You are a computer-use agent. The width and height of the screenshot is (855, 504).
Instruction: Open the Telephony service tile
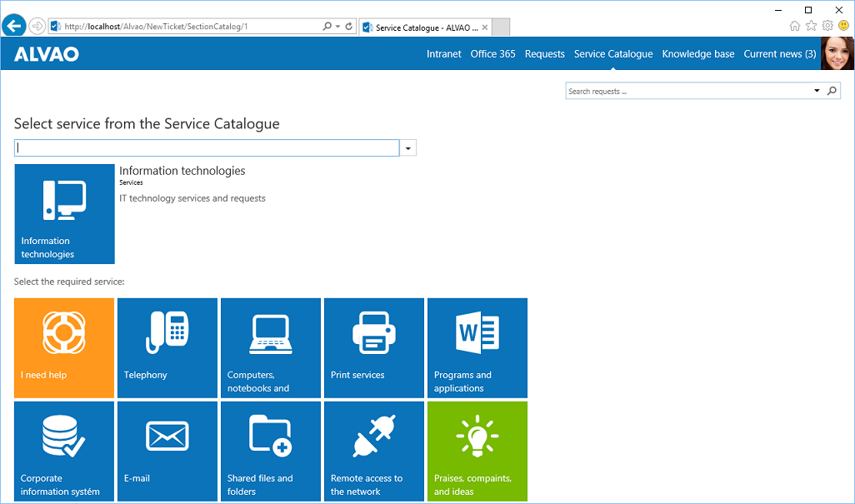(x=167, y=347)
